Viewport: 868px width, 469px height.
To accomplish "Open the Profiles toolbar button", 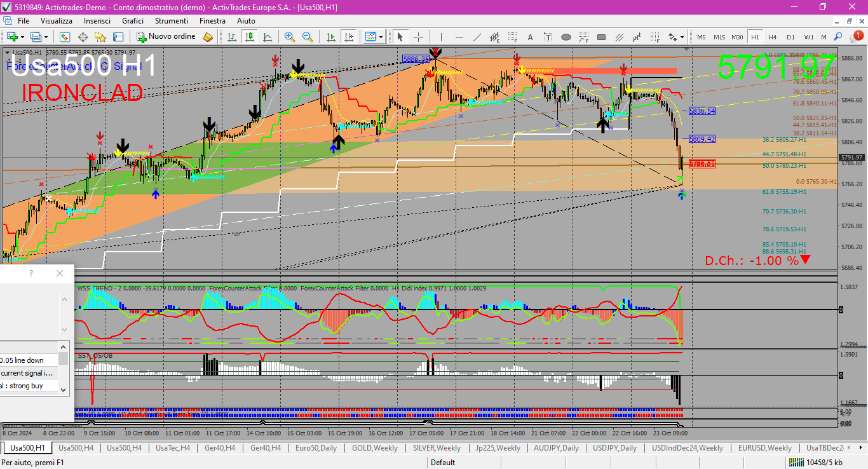I will [36, 37].
